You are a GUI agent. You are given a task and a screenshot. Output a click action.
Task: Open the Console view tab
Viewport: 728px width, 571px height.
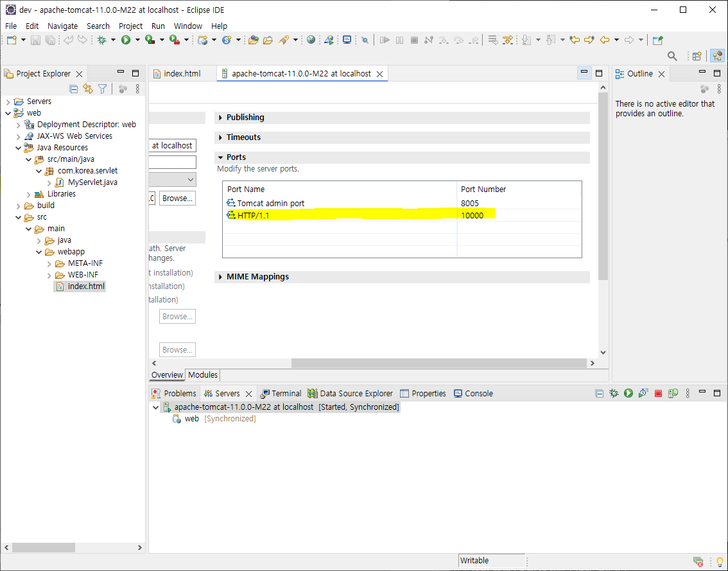pyautogui.click(x=474, y=394)
